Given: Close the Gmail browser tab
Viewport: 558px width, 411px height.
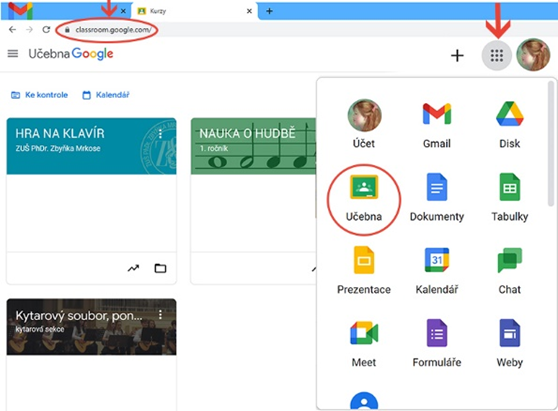Looking at the screenshot, I should (123, 11).
